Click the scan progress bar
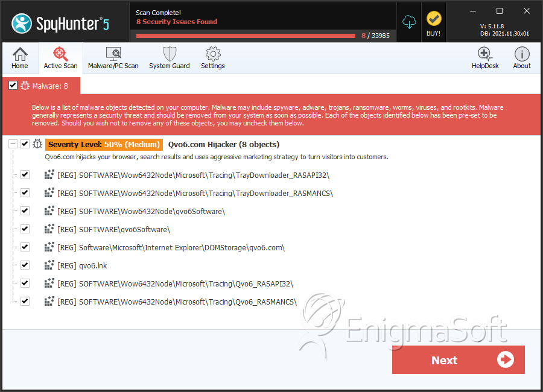The height and width of the screenshot is (392, 543). (246, 36)
